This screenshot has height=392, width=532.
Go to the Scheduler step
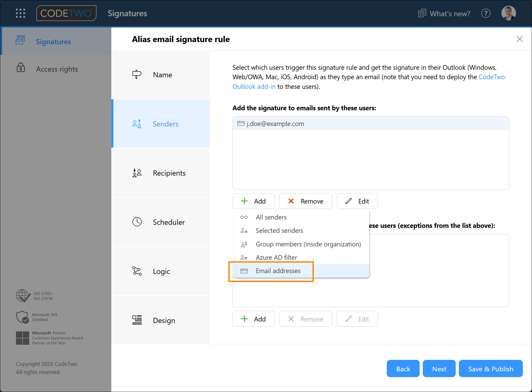pos(160,222)
